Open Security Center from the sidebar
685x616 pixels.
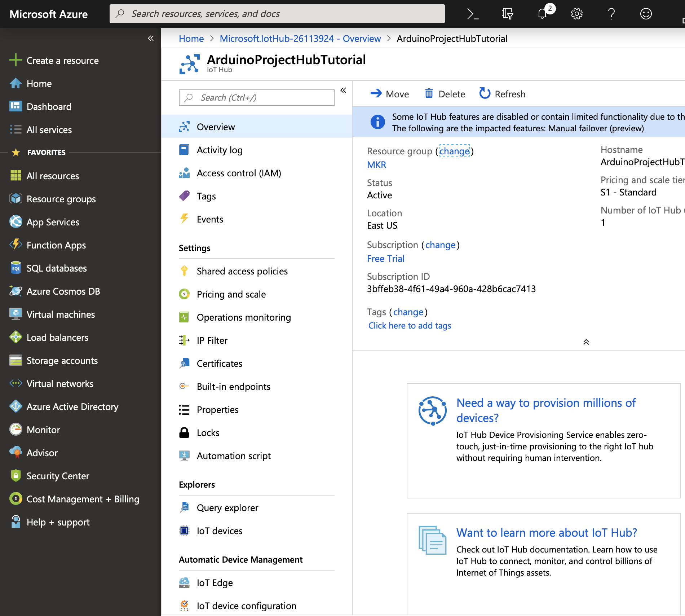58,476
